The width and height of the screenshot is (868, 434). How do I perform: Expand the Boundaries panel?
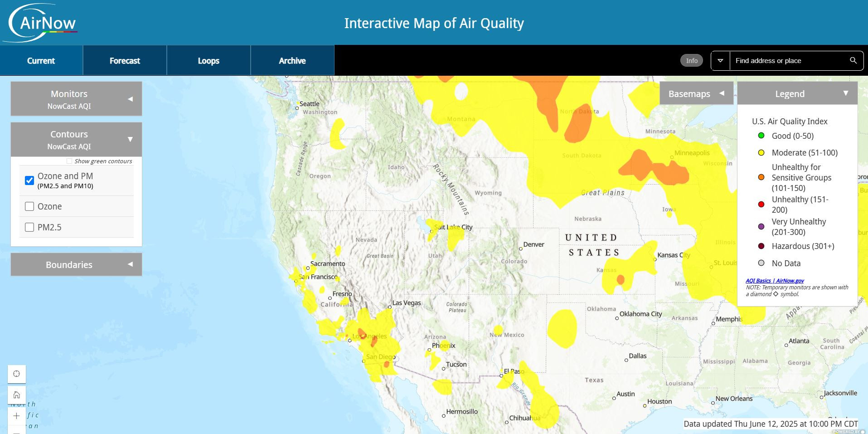point(76,264)
